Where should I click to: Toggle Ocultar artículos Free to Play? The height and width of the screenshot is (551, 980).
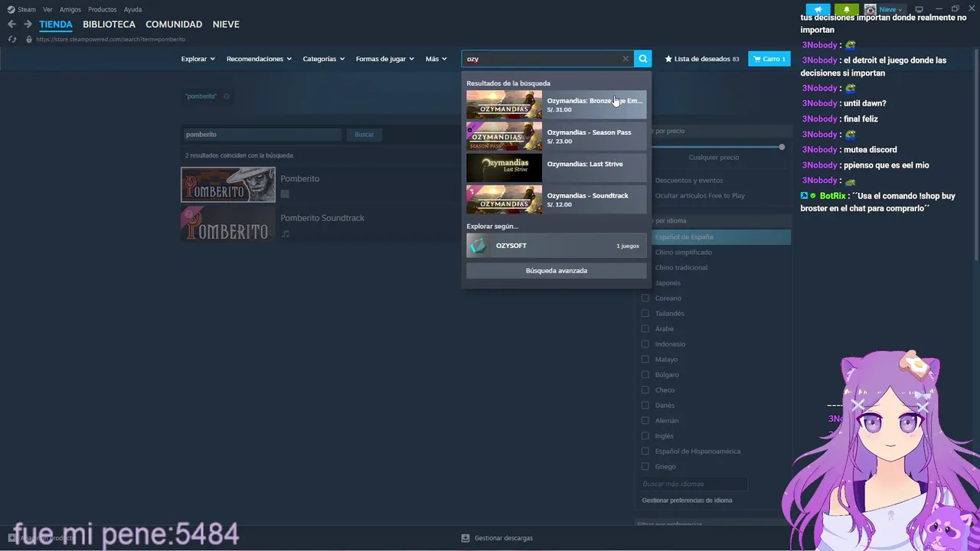point(700,196)
